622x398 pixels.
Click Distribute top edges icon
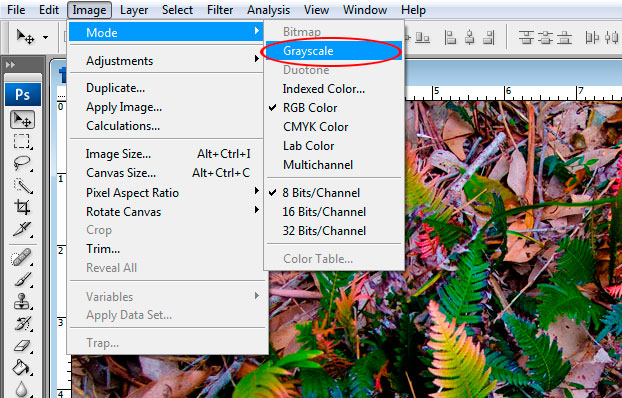[x=526, y=38]
